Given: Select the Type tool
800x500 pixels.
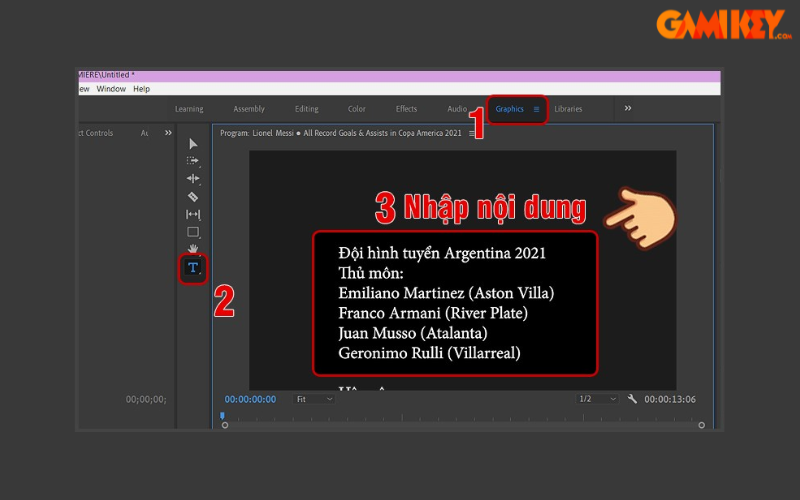Looking at the screenshot, I should 193,267.
